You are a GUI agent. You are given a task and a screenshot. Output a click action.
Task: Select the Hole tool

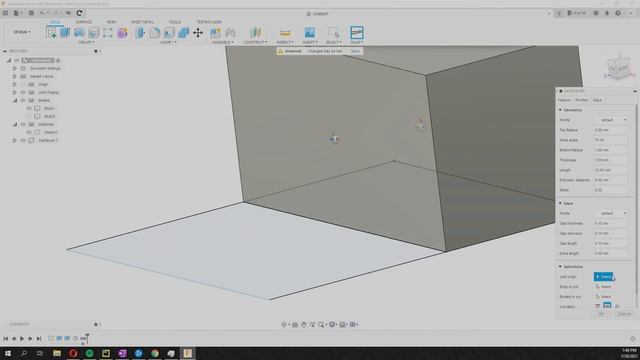[94, 33]
